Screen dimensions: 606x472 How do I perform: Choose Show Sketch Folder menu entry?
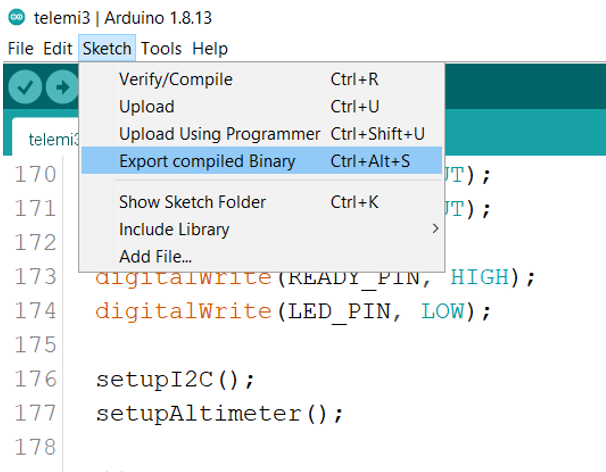coord(261,202)
